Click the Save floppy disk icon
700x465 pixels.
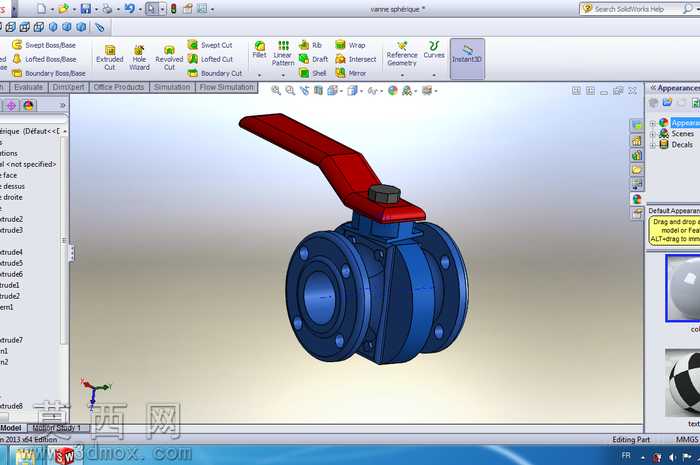pos(86,8)
